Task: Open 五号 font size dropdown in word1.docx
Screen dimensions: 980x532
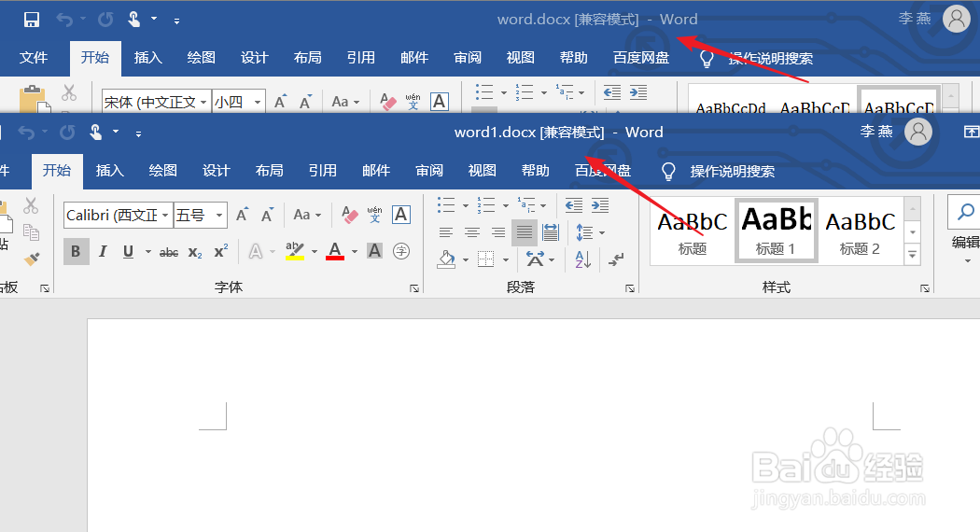Action: (219, 215)
